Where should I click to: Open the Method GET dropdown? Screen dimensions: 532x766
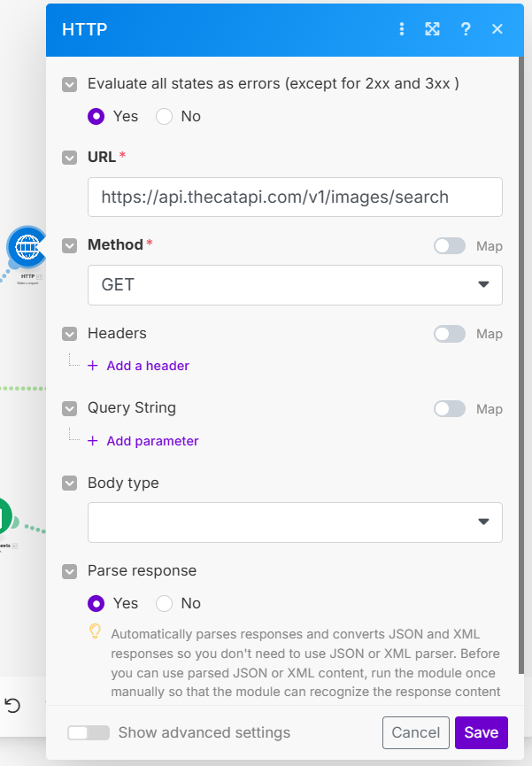(x=295, y=285)
